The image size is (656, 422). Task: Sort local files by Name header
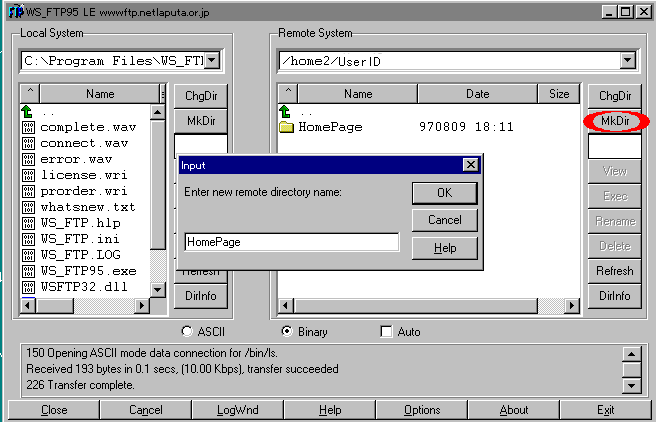[x=100, y=94]
